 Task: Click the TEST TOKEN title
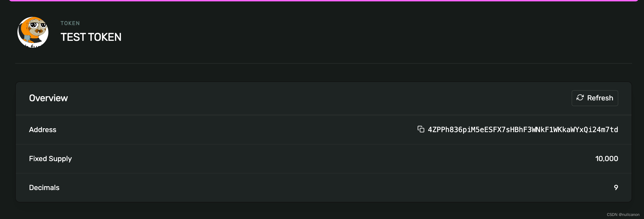(91, 37)
